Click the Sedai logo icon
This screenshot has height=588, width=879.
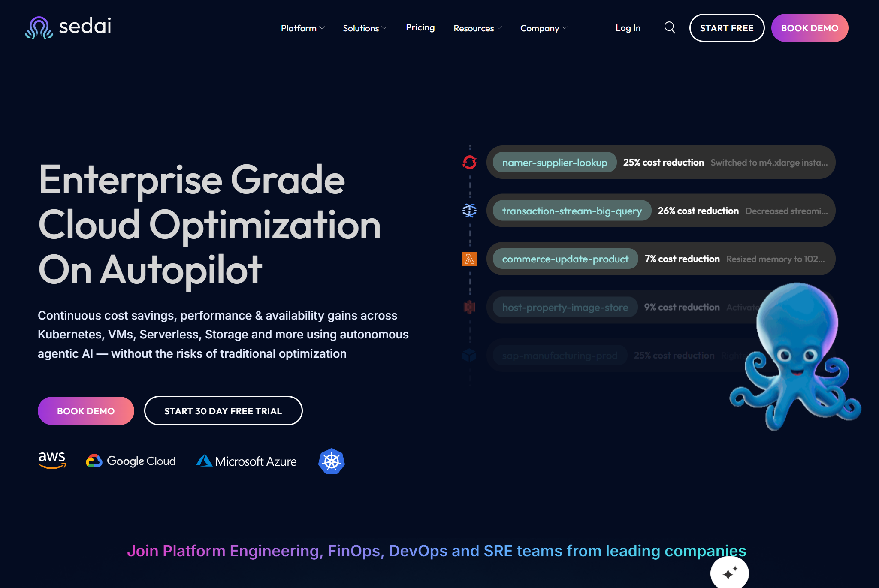(39, 27)
